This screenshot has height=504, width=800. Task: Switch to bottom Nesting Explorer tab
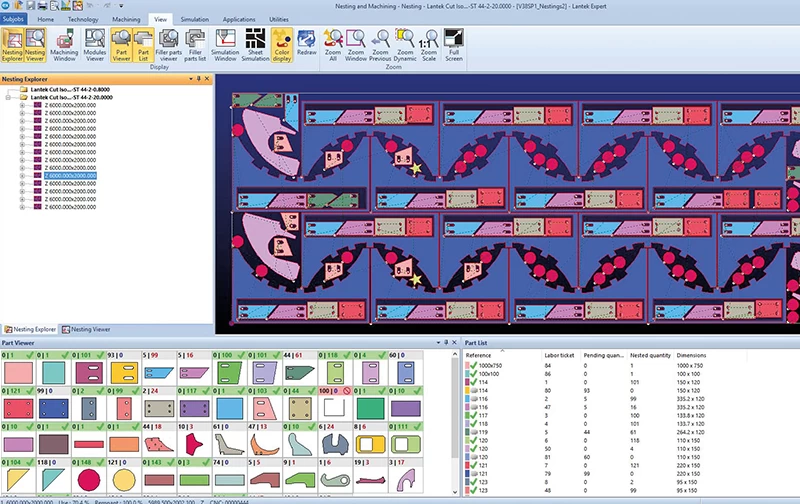coord(30,330)
